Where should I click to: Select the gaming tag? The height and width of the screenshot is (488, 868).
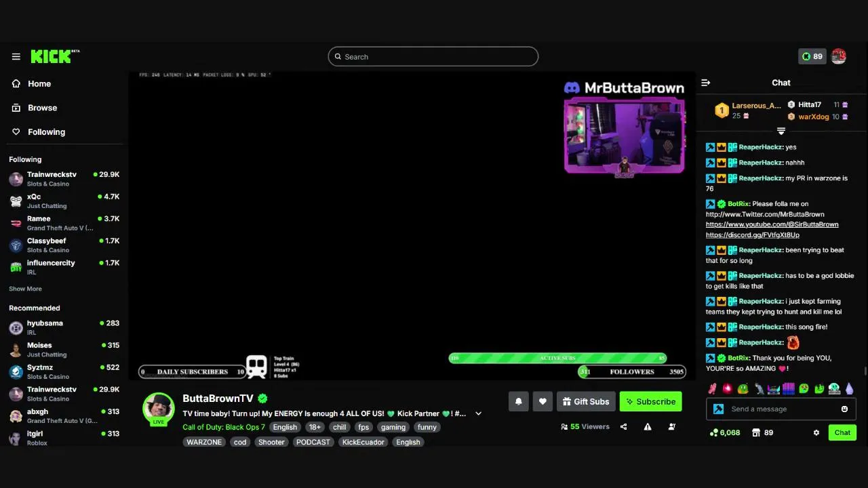tap(393, 427)
